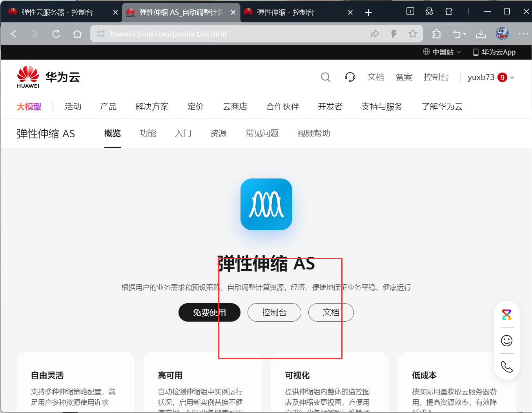The image size is (532, 413).
Task: Click the 低成本 feature card
Action: 457,382
